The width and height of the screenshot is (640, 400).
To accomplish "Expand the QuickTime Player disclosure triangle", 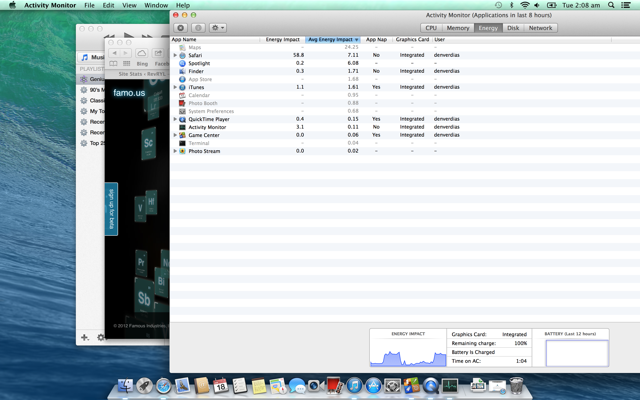I will coord(176,119).
